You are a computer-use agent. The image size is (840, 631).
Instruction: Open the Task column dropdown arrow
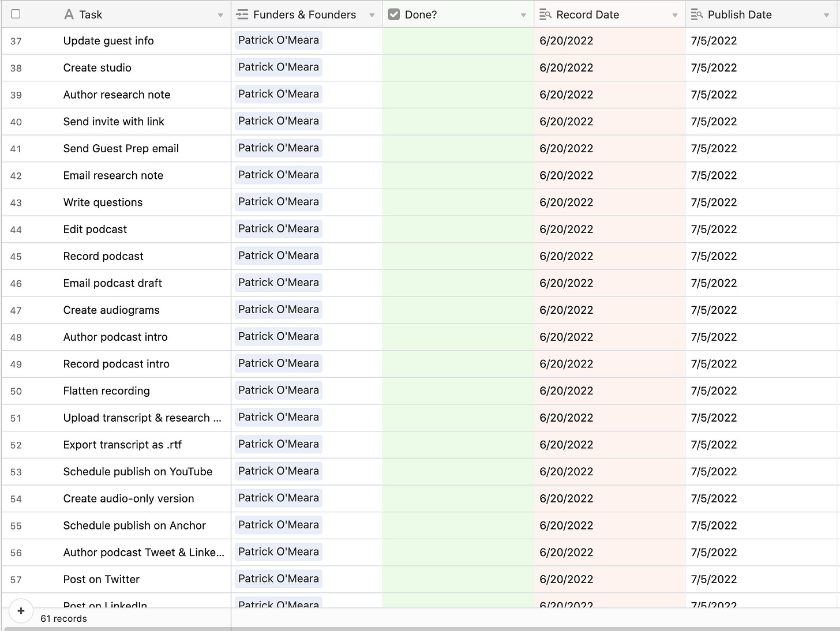(220, 15)
